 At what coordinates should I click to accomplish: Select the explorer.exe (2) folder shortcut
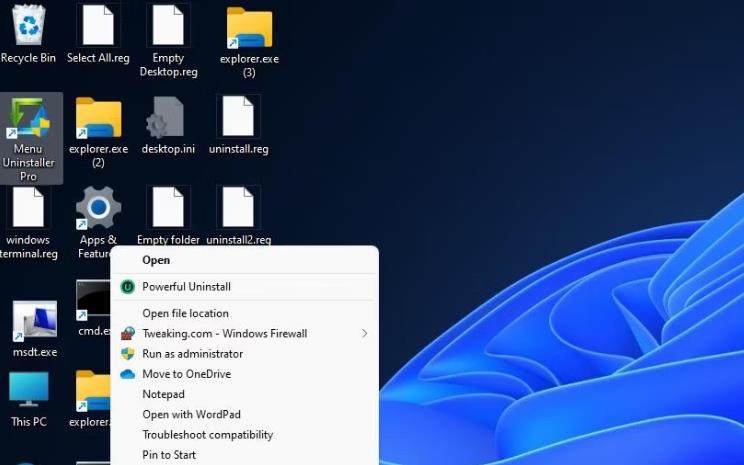(x=98, y=118)
